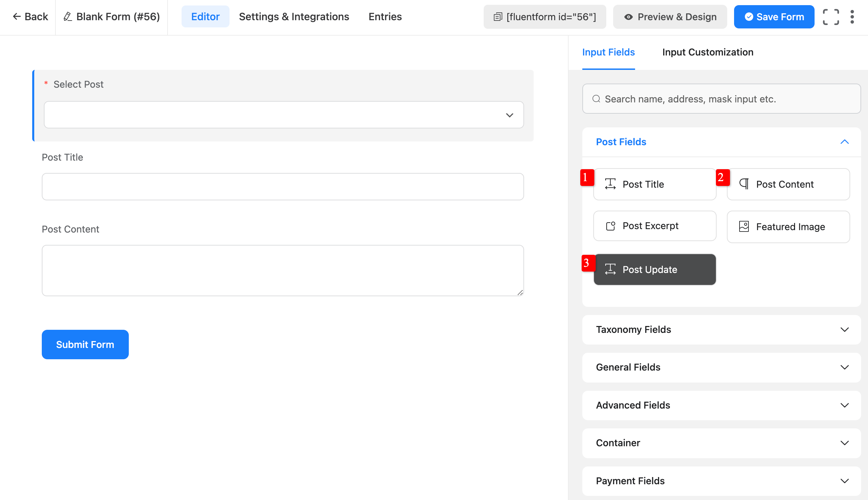This screenshot has height=500, width=868.
Task: Focus the input fields search box
Action: click(x=721, y=99)
